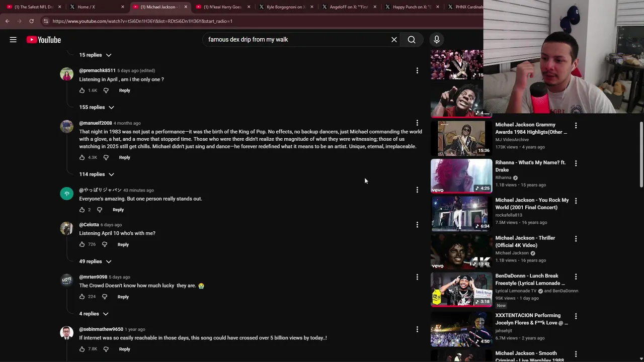Reply to @mrten9098's comment
644x362 pixels.
123,297
